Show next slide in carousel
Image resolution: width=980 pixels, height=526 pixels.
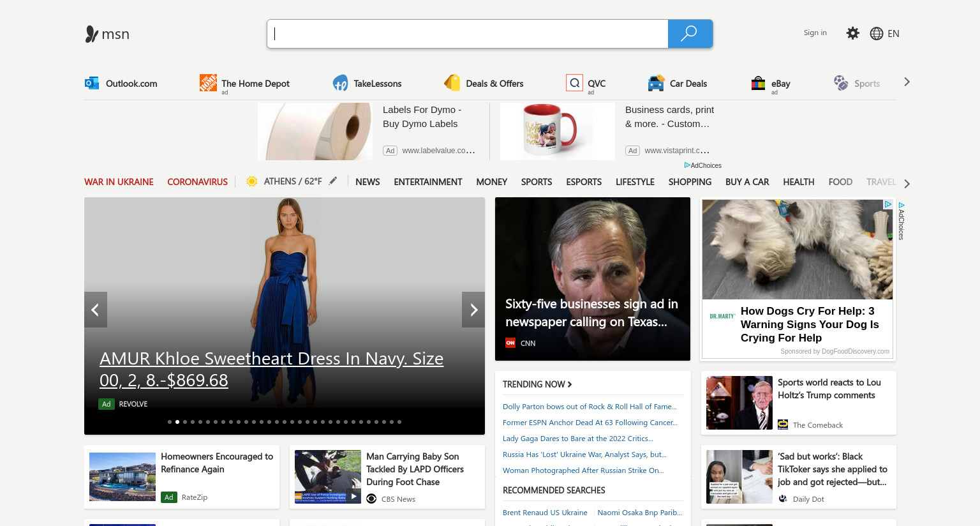tap(473, 310)
